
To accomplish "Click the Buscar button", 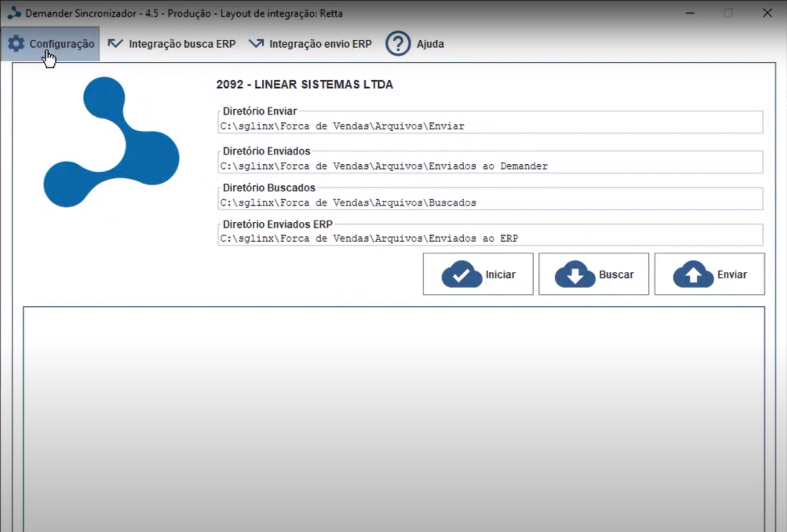I will 594,274.
